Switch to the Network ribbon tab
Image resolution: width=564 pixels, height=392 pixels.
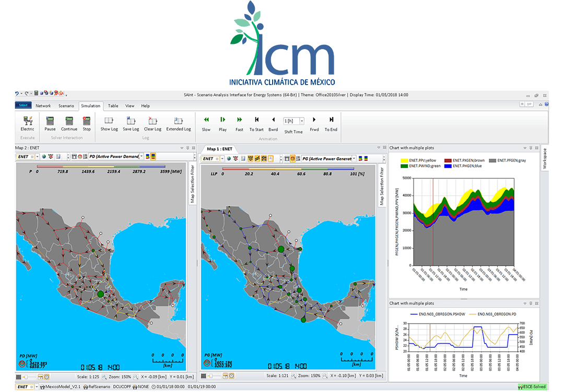(x=43, y=106)
